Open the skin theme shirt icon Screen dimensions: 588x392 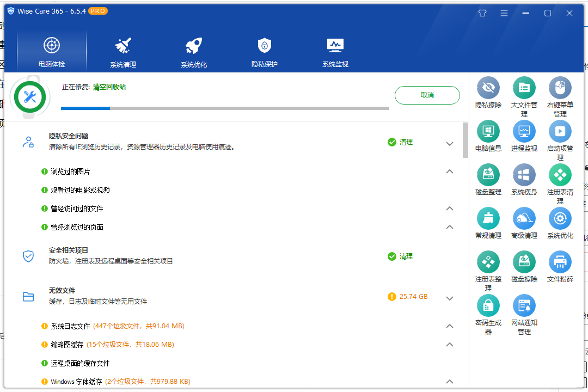(x=482, y=13)
